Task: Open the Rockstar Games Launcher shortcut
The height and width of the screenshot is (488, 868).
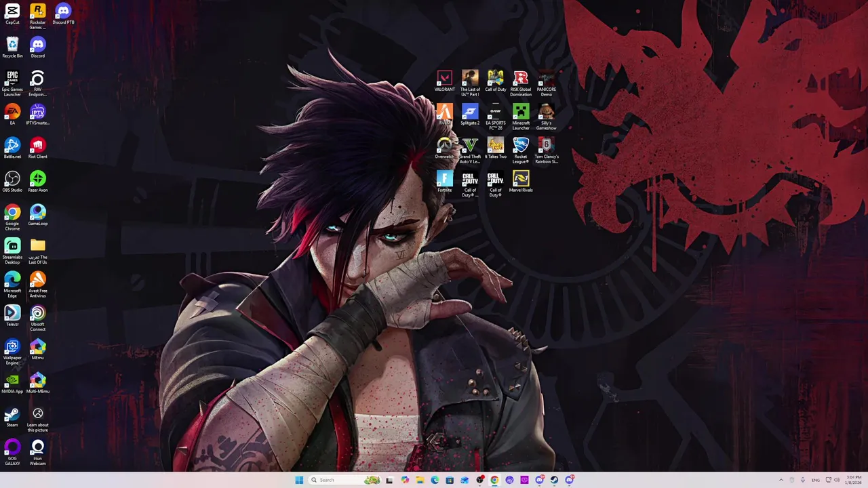Action: tap(38, 16)
